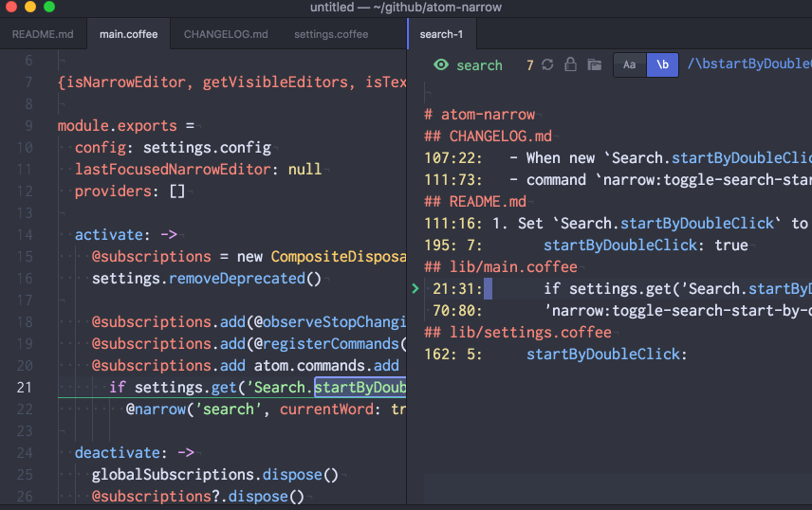Click line number 21 in gutter
Image resolution: width=812 pixels, height=510 pixels.
pyautogui.click(x=24, y=388)
